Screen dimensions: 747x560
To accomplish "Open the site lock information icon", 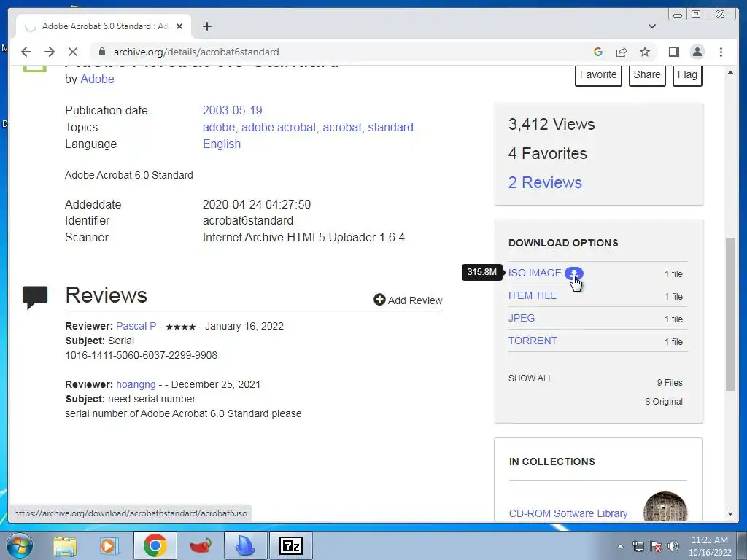I will 102,52.
